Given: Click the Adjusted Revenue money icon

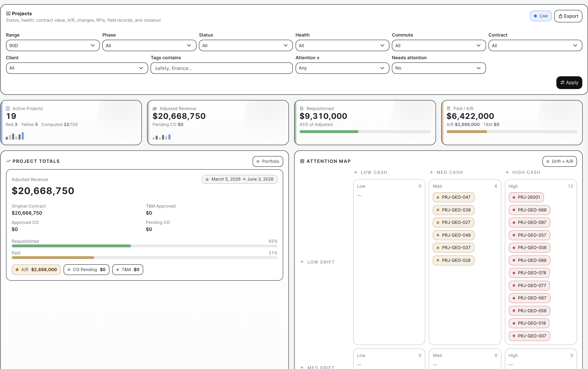Looking at the screenshot, I should point(155,109).
